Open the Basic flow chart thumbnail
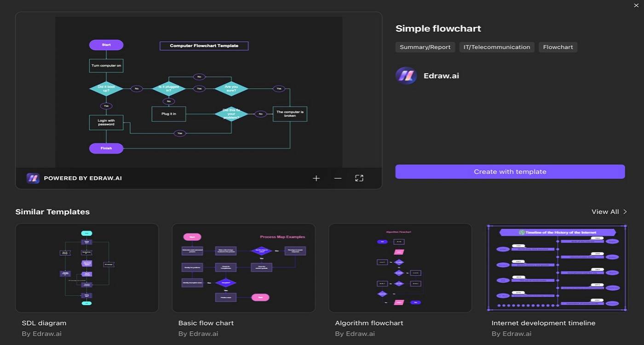This screenshot has height=345, width=644. (x=243, y=268)
